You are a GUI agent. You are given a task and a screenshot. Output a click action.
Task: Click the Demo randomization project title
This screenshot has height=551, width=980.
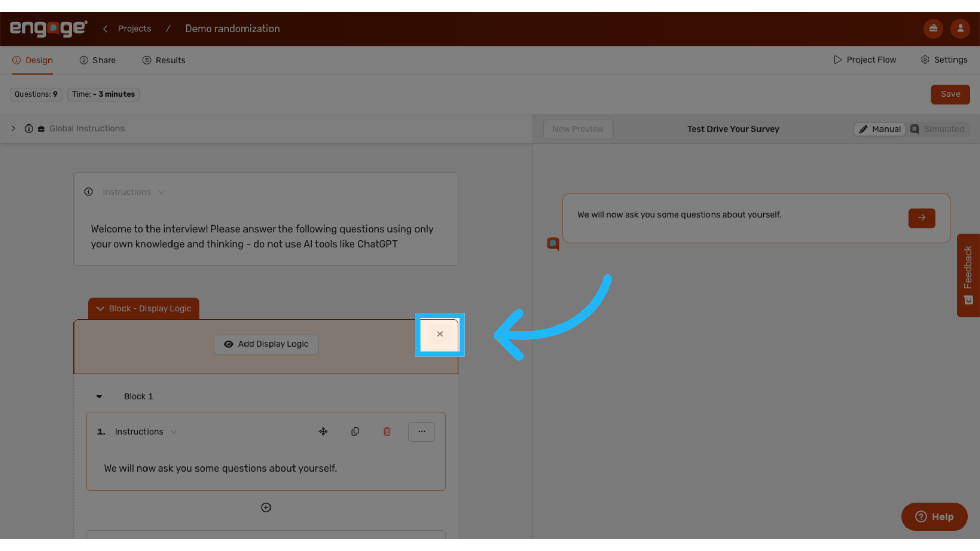pyautogui.click(x=232, y=29)
